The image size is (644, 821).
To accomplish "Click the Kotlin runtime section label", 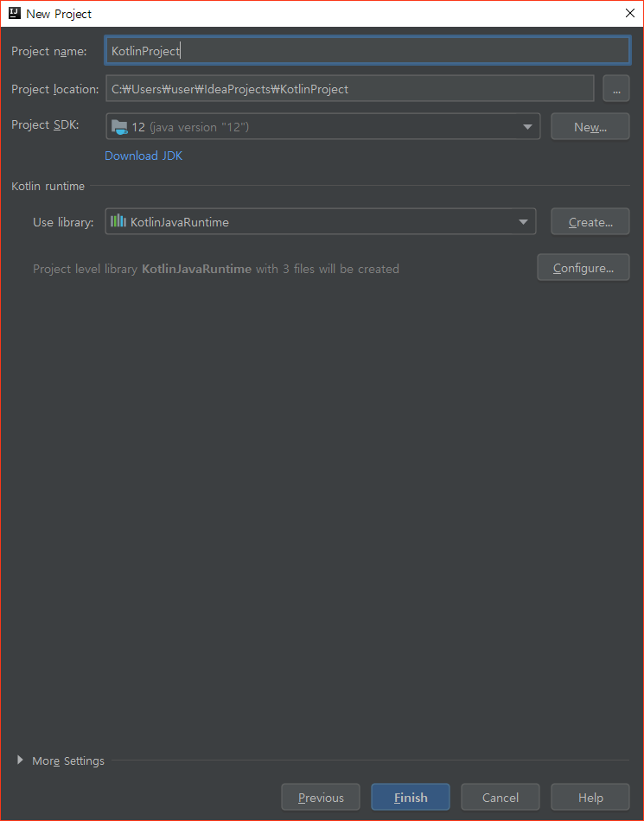I will tap(48, 186).
